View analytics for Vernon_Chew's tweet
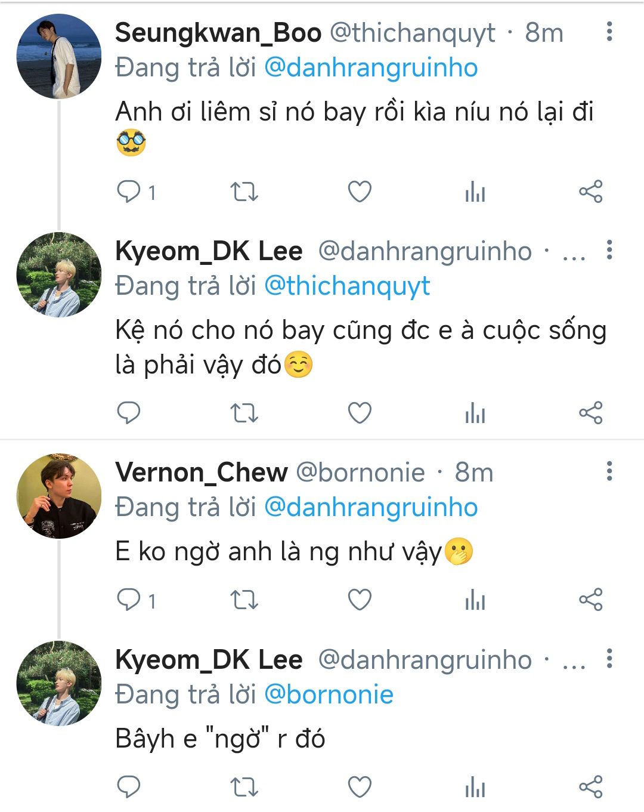 click(475, 600)
